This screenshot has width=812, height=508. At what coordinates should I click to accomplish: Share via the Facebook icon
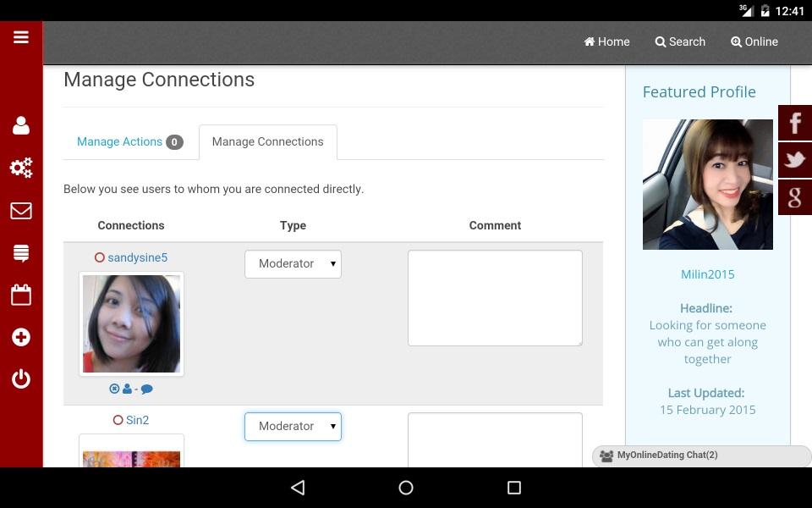coord(795,123)
